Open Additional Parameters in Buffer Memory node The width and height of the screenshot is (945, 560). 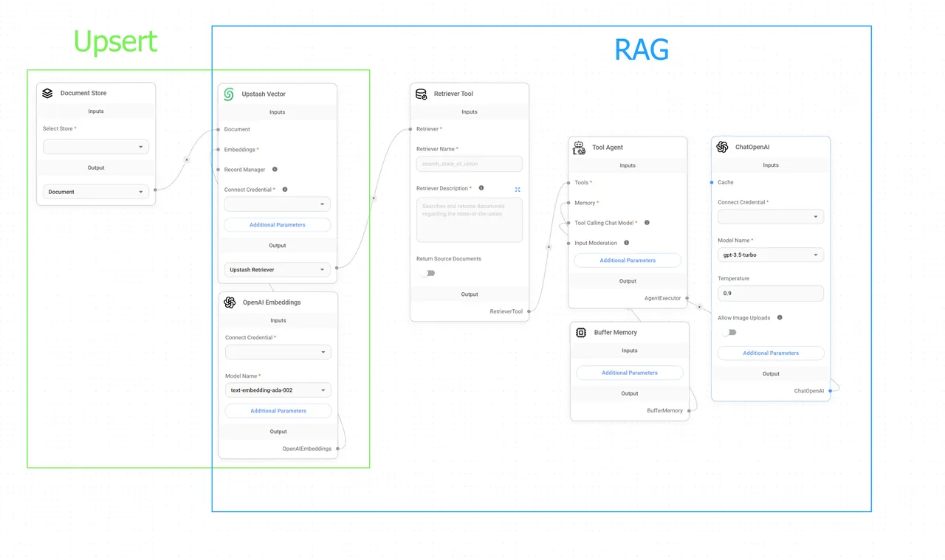[x=630, y=373]
